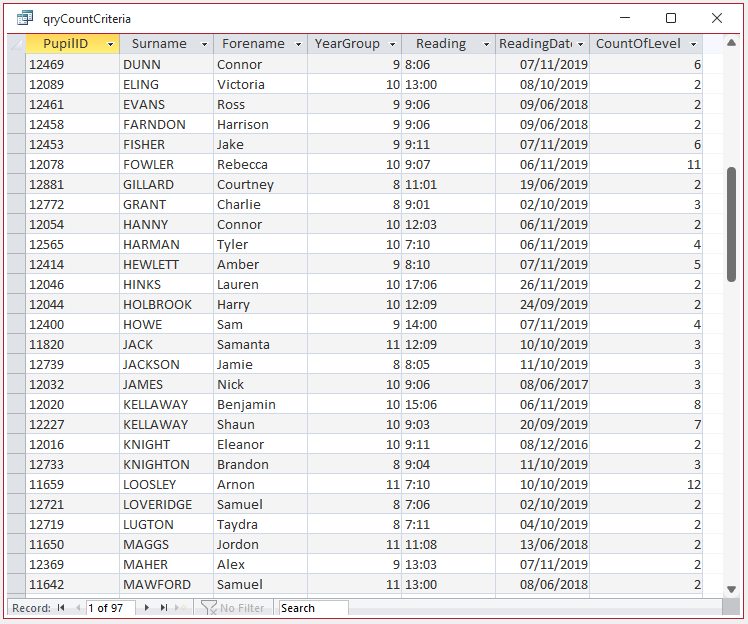Viewport: 748px width, 624px height.
Task: Open the PupilID column dropdown arrow
Action: click(111, 44)
